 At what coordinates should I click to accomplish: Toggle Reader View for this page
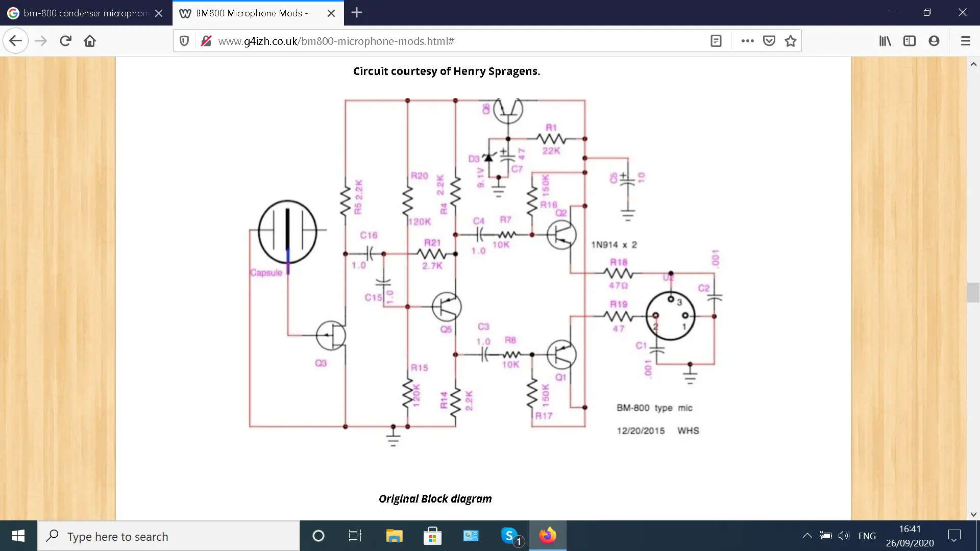click(716, 41)
